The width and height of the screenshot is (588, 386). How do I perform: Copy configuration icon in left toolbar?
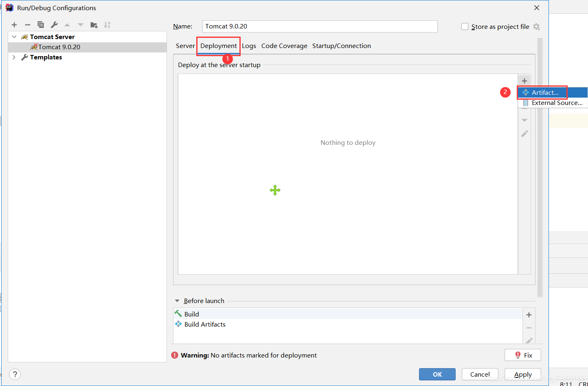click(x=41, y=25)
